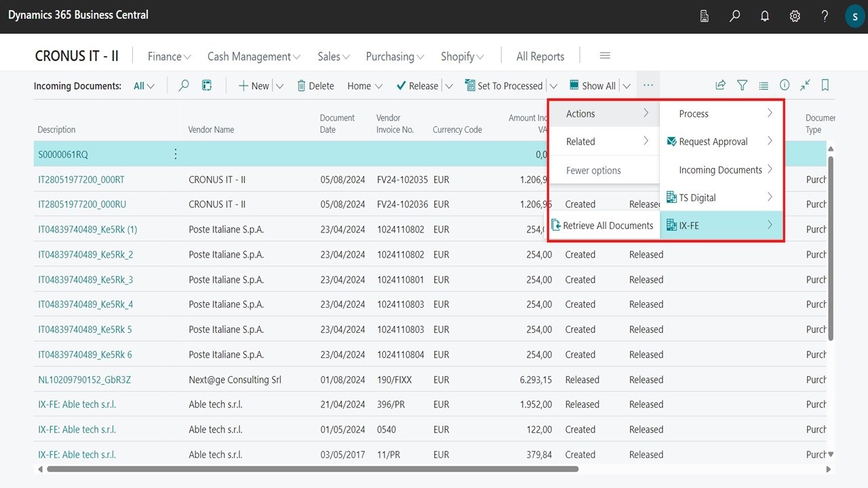Expand the Process submenu
868x488 pixels.
point(722,114)
